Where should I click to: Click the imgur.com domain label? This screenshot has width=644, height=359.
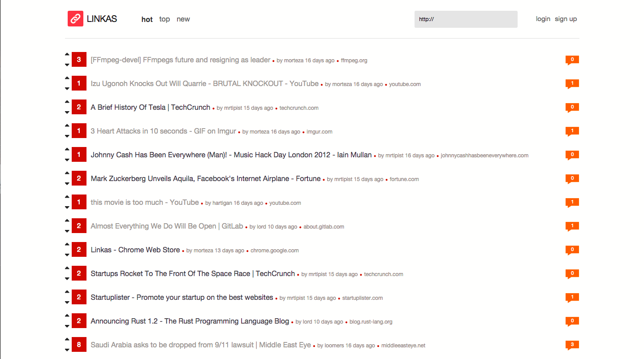click(x=320, y=132)
